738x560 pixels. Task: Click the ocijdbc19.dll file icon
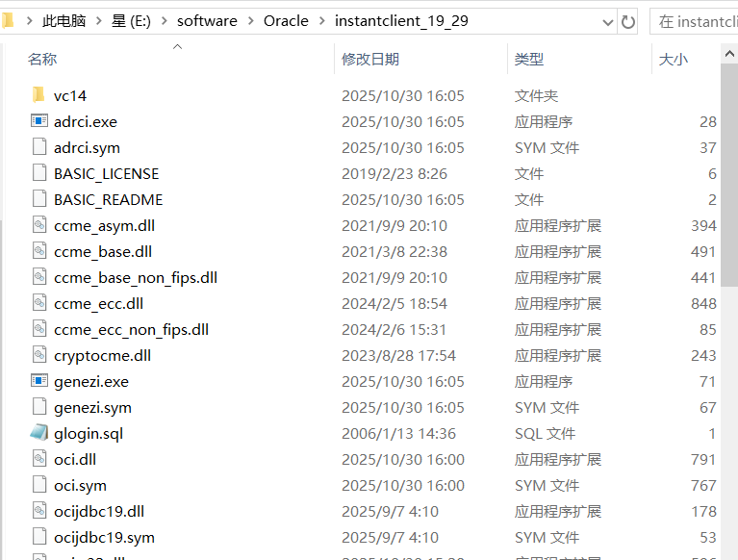(x=39, y=511)
